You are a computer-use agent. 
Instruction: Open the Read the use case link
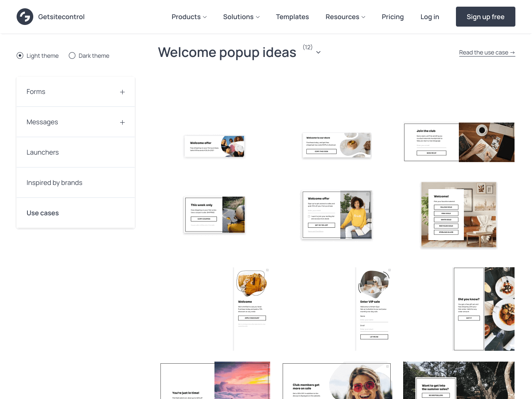click(487, 52)
